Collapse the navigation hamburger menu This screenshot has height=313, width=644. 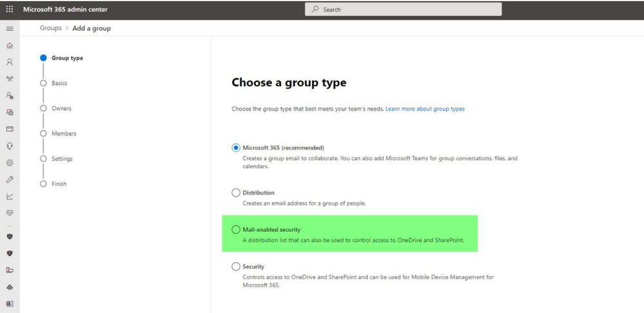click(x=10, y=29)
